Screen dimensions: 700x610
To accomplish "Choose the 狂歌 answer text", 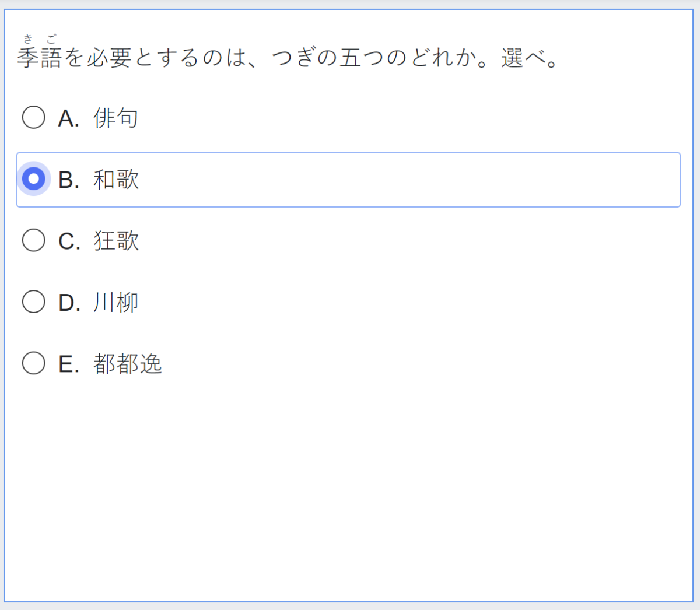I will click(116, 241).
